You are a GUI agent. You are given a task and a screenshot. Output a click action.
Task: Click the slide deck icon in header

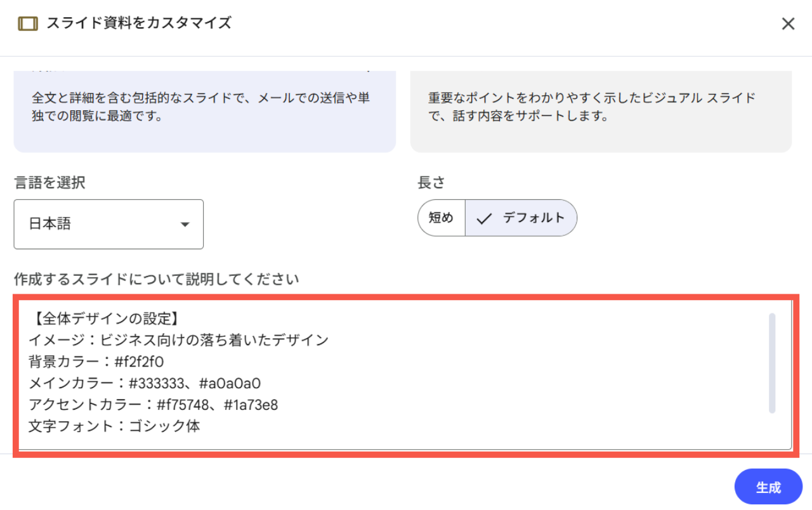point(27,24)
